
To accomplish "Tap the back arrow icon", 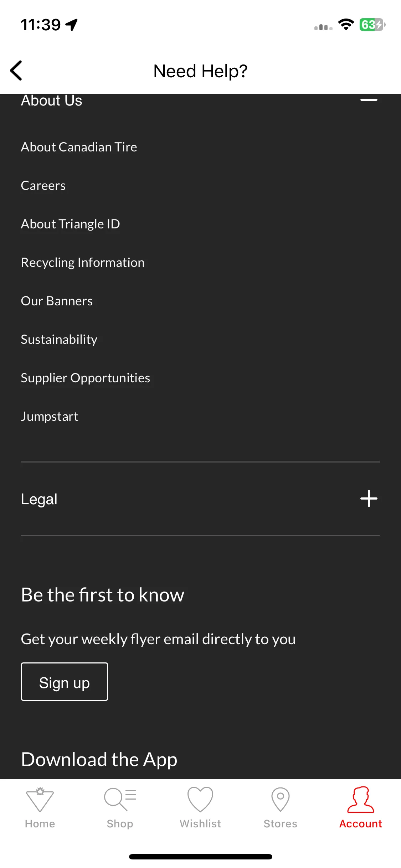I will [16, 71].
